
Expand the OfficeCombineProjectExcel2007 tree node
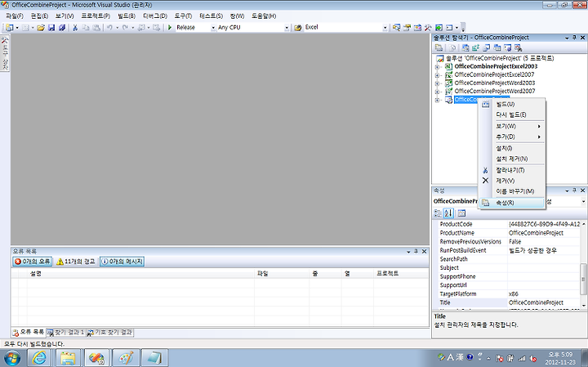coord(437,75)
